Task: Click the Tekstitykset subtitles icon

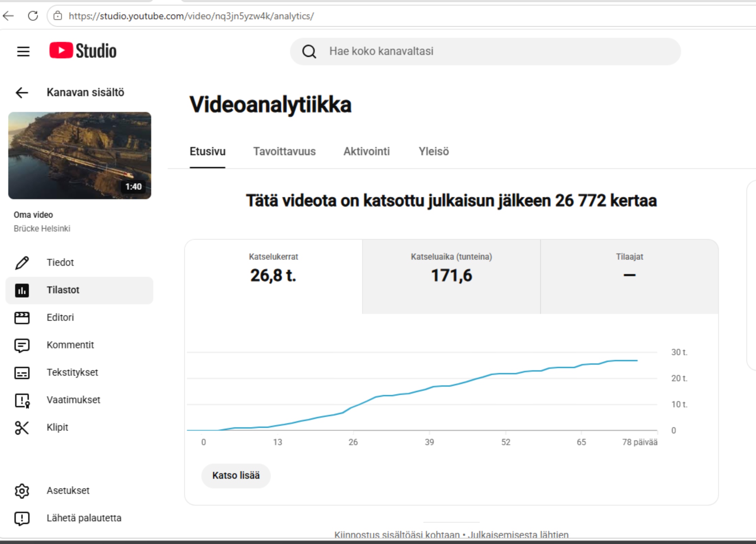Action: point(22,373)
